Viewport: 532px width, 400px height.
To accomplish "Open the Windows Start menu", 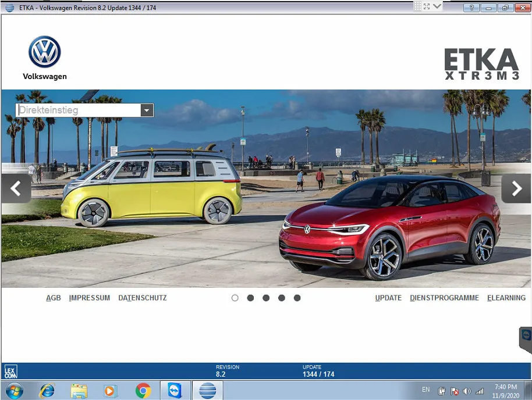I will 14,391.
